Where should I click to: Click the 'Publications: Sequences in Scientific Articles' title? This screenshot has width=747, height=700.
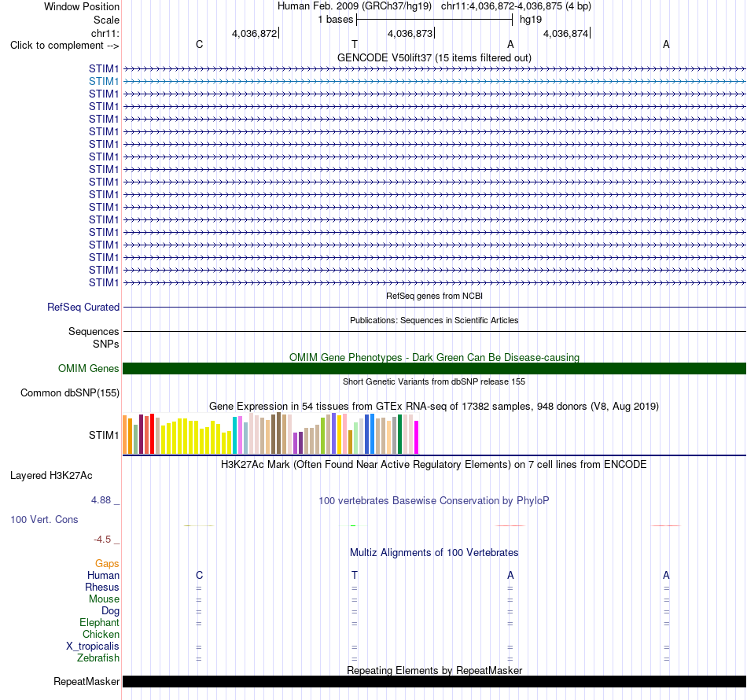tap(434, 320)
